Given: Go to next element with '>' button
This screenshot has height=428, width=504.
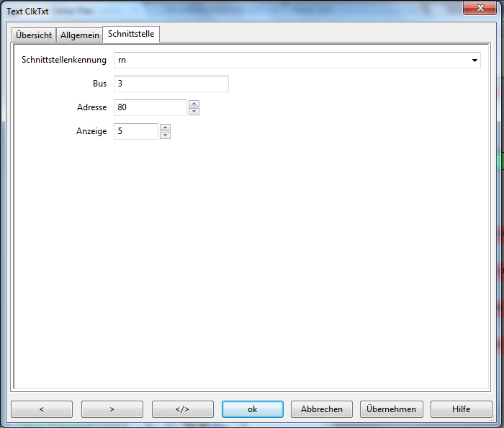Looking at the screenshot, I should 112,409.
